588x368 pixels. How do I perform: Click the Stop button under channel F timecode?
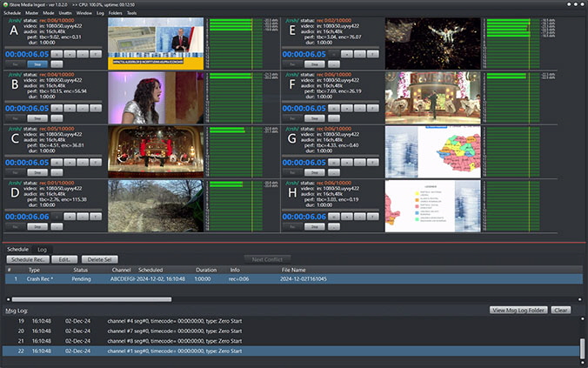pos(315,118)
